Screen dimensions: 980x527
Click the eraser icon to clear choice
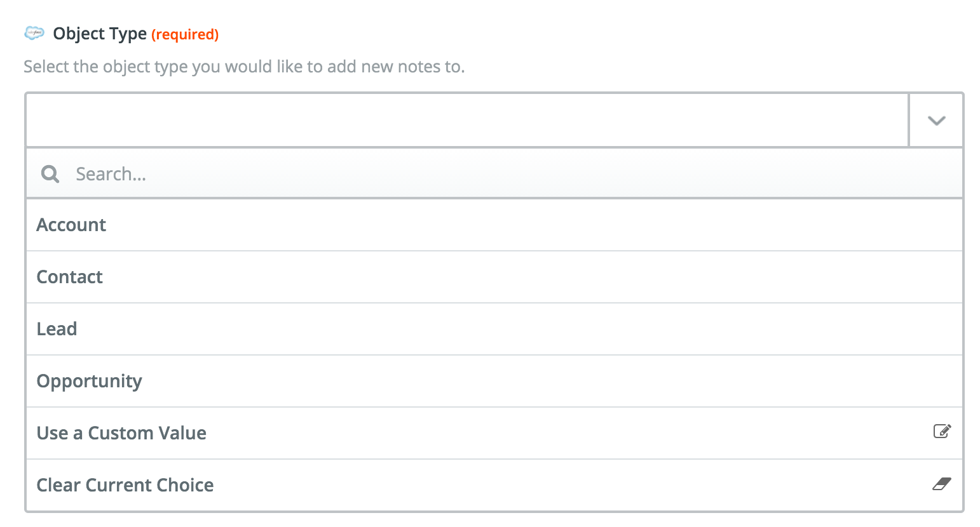pos(942,484)
